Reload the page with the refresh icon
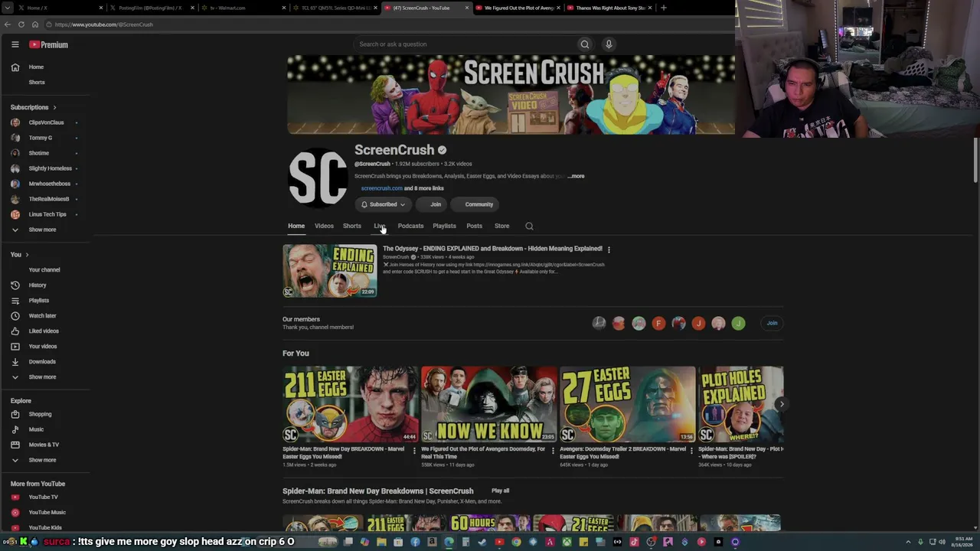 point(21,24)
